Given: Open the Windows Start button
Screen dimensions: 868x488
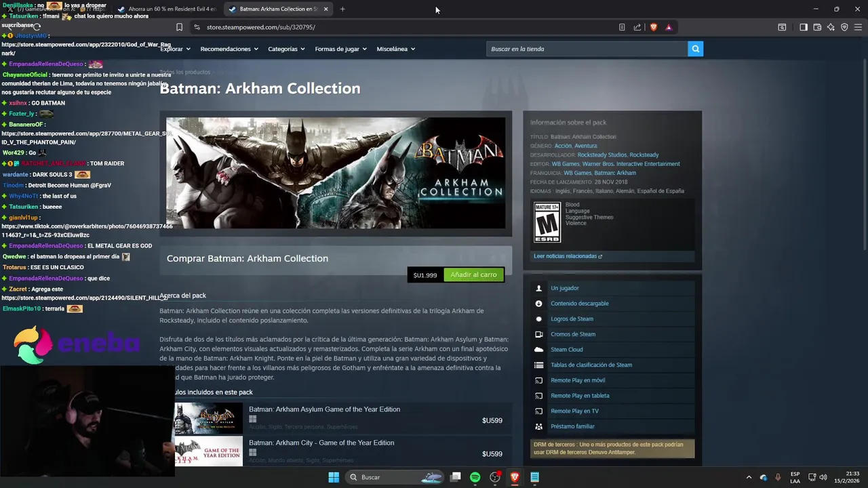Looking at the screenshot, I should [x=334, y=477].
